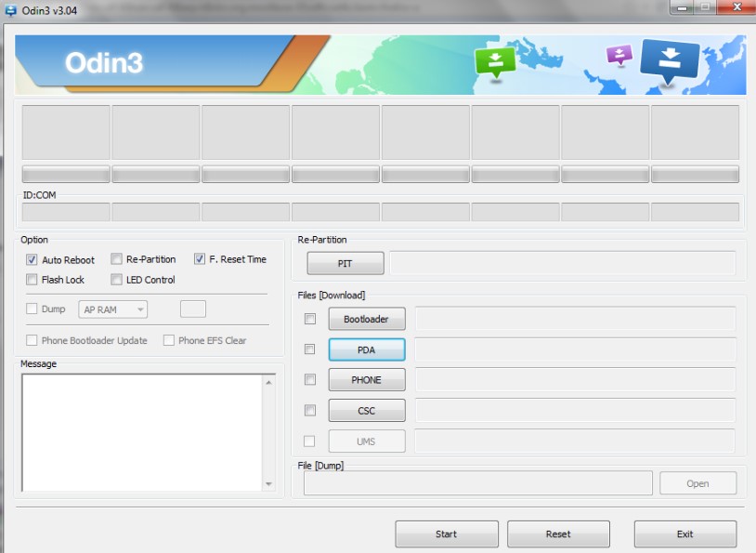Click the PDA file path field

575,349
